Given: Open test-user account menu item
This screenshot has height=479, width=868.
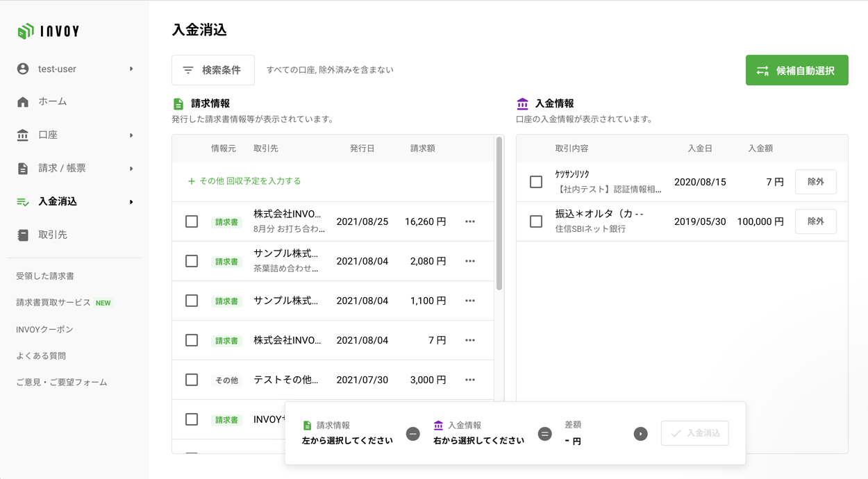Looking at the screenshot, I should (57, 69).
